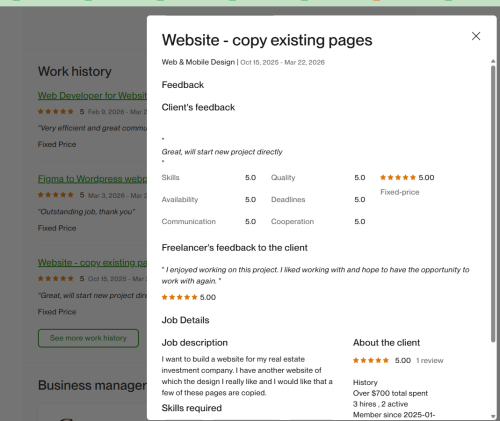The image size is (500, 421).
Task: Click the Work history heading
Action: click(75, 72)
